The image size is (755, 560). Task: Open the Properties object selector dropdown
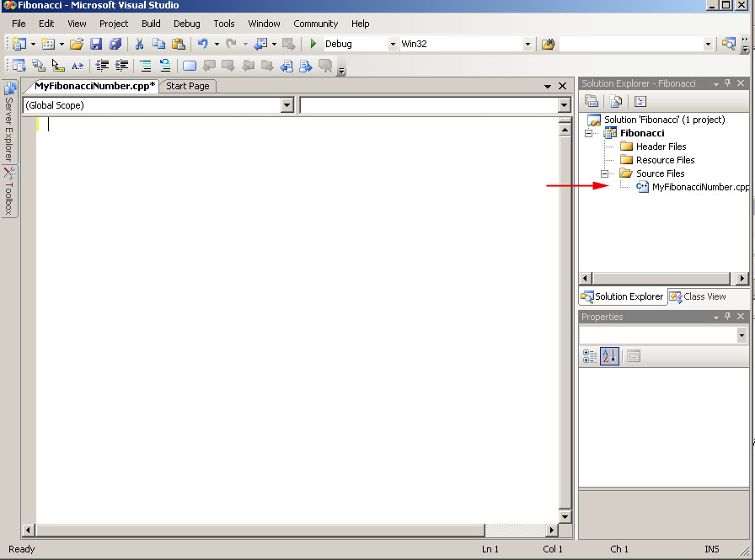point(742,335)
